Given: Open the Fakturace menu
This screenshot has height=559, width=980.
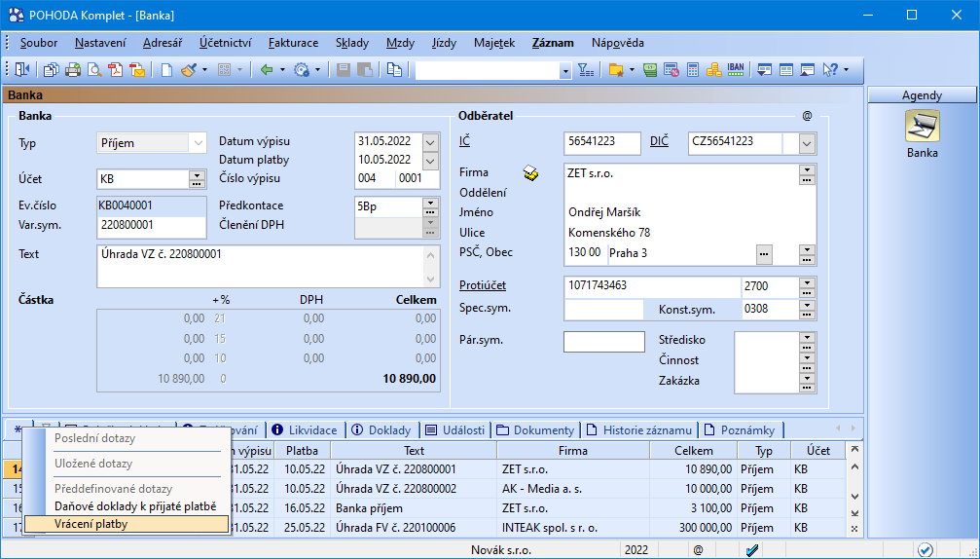Looking at the screenshot, I should (x=293, y=43).
